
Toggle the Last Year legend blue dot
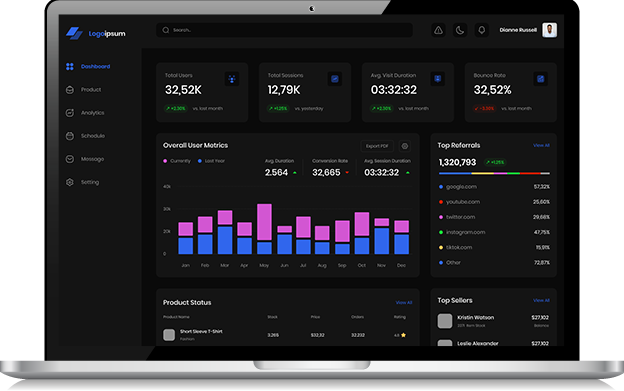[200, 161]
